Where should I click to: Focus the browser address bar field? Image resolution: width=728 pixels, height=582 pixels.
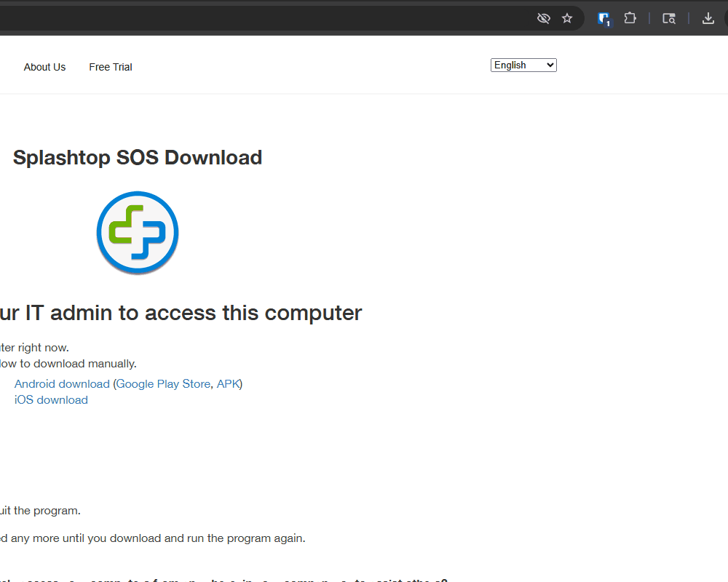point(255,18)
